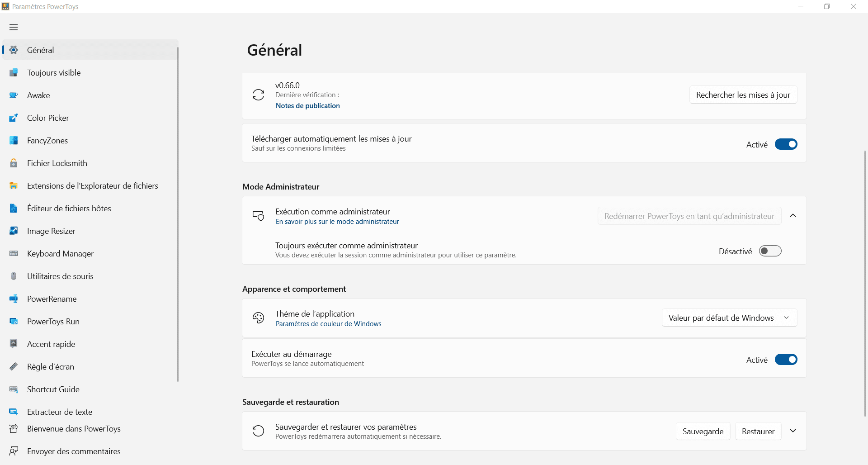Click Rechercher les mises à jour button
The width and height of the screenshot is (868, 465).
[743, 95]
